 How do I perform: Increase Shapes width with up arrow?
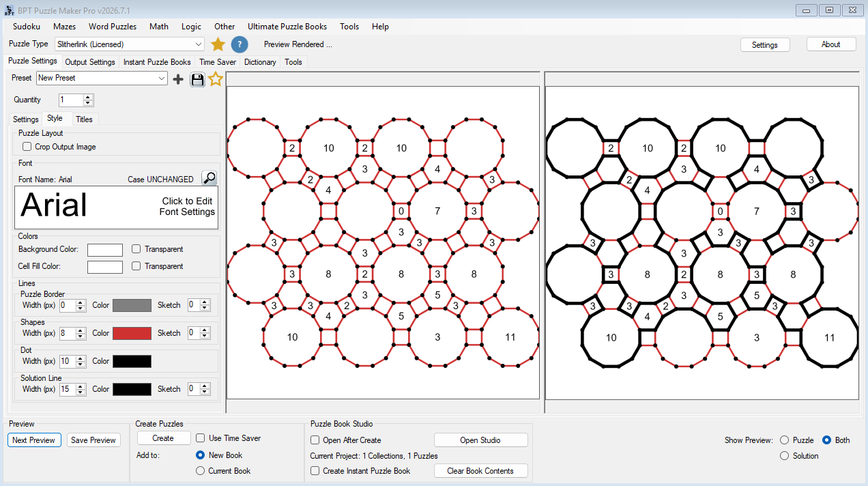[x=81, y=330]
